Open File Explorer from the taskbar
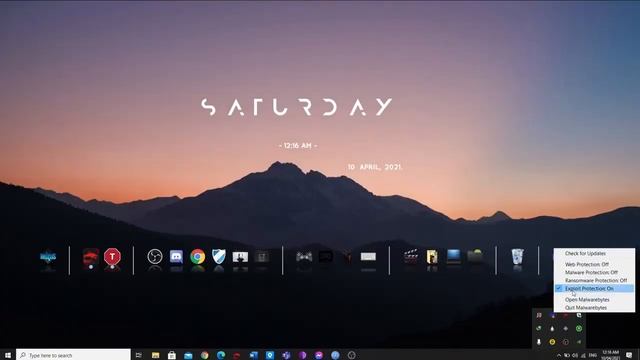Image resolution: width=640 pixels, height=360 pixels. (x=156, y=355)
